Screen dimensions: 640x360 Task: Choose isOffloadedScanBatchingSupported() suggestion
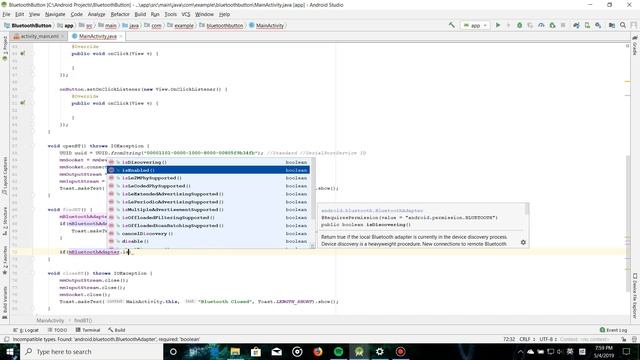[x=208, y=225]
